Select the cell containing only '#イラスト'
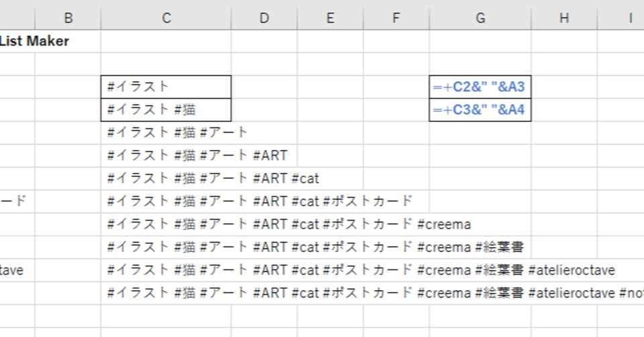Viewport: 644px width, 337px height. click(x=166, y=87)
